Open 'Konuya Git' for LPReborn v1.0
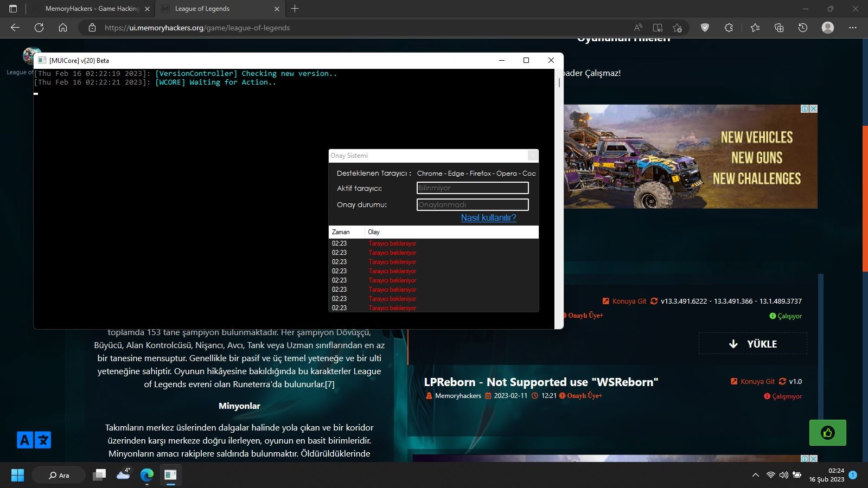The image size is (868, 488). [x=753, y=381]
